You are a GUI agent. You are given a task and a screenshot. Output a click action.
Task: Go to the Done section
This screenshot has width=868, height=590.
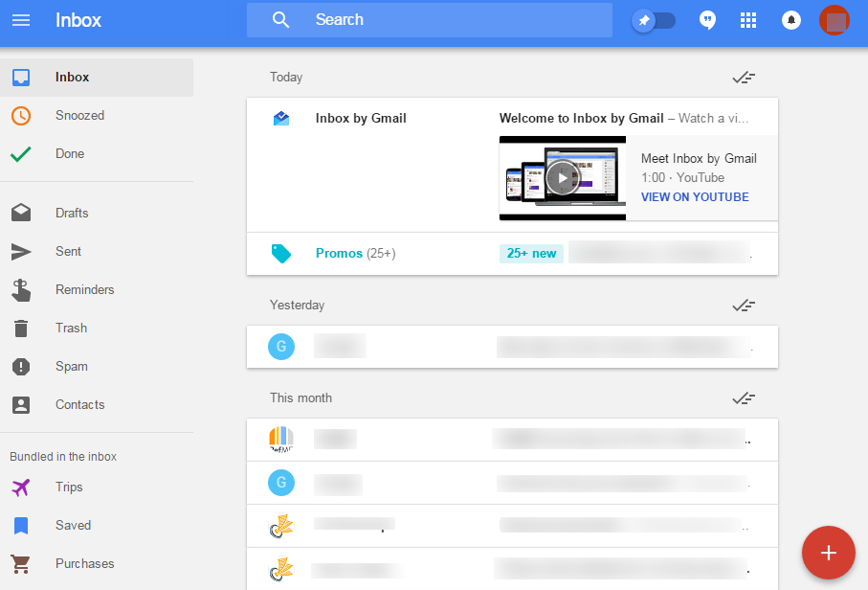coord(70,154)
